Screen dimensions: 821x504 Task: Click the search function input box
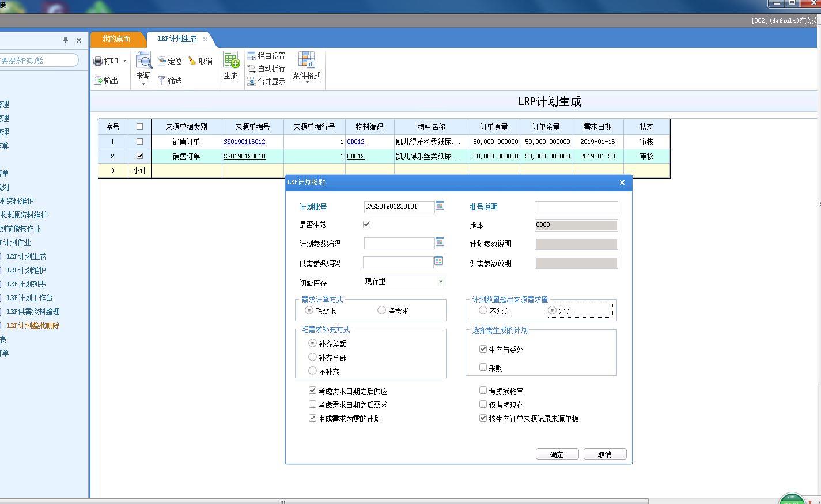pyautogui.click(x=38, y=60)
